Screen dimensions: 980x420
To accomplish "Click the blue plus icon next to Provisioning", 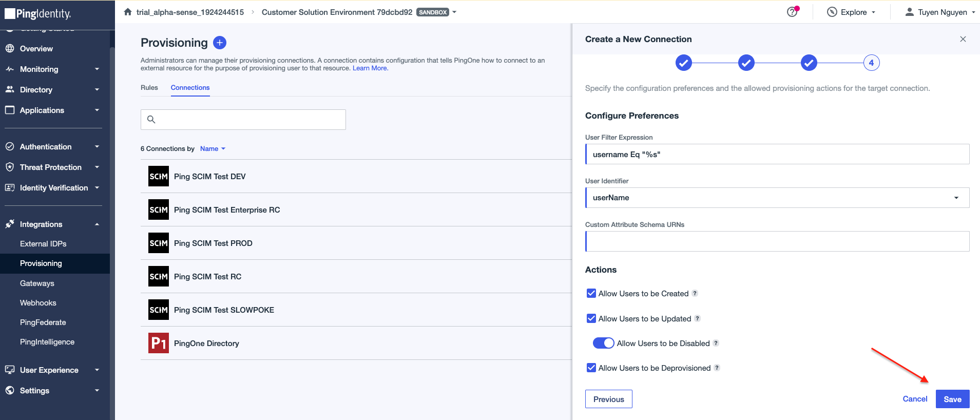I will point(220,43).
